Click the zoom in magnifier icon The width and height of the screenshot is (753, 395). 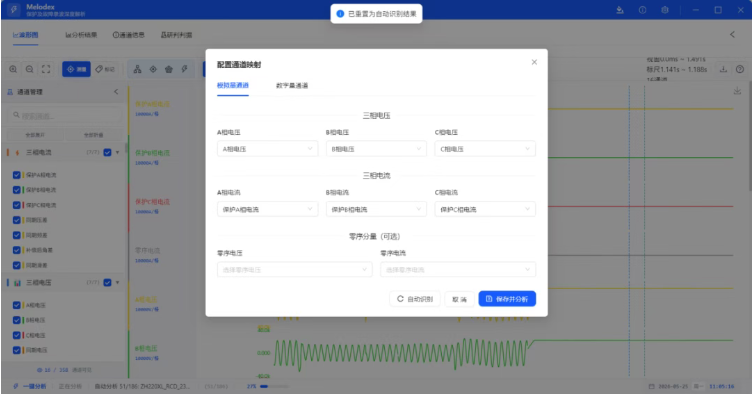[13, 69]
